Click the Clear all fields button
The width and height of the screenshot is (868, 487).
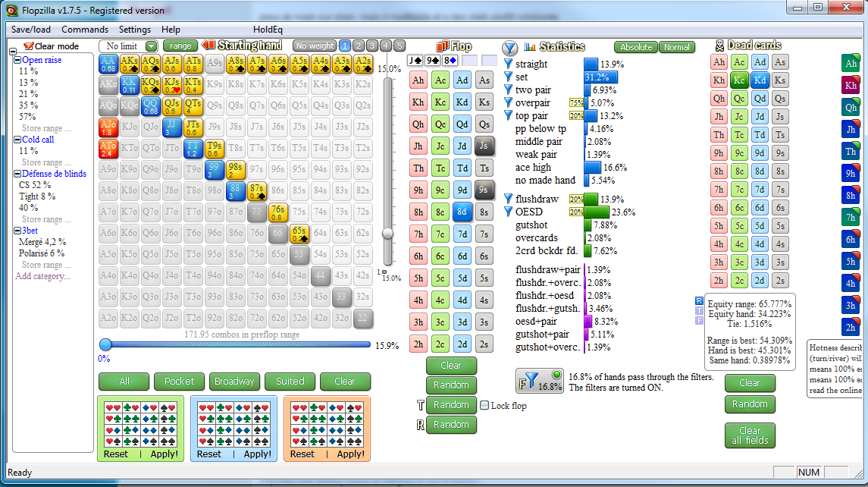750,435
